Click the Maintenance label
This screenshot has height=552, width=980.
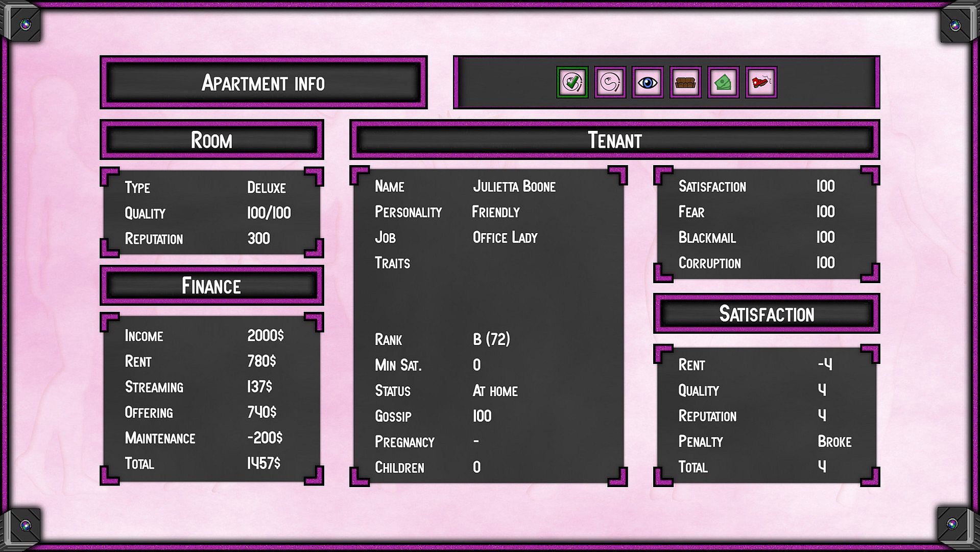160,438
